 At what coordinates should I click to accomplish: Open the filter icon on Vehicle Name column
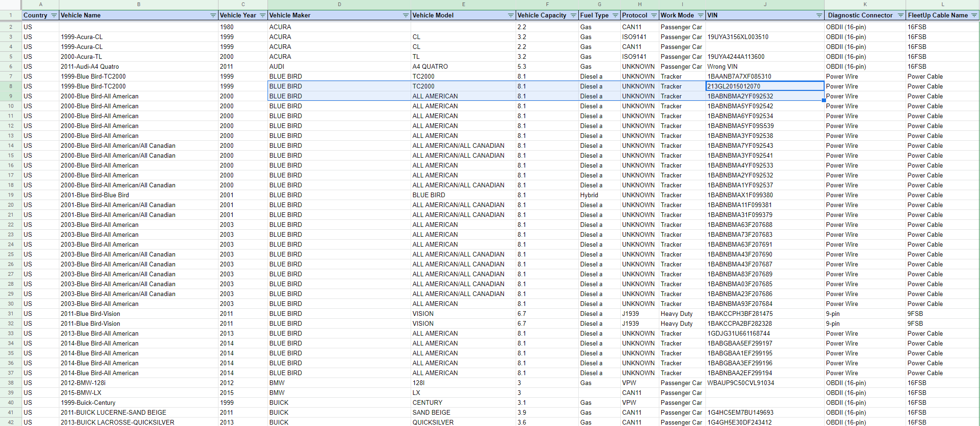click(213, 15)
